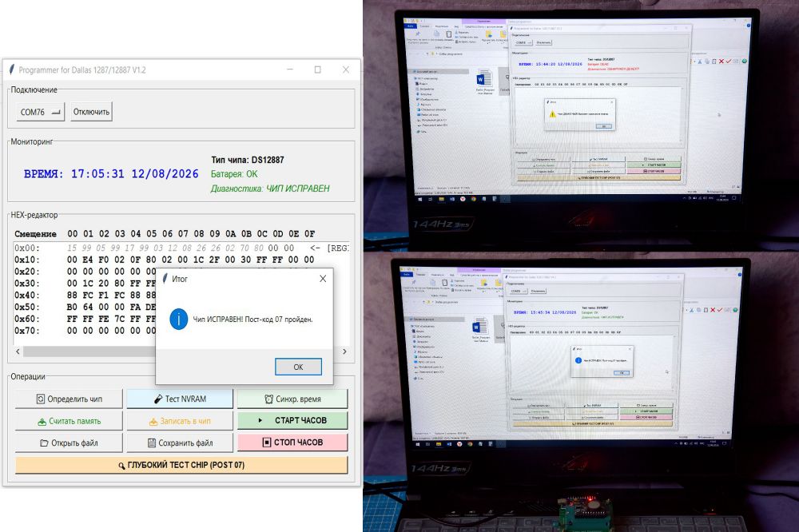Halt the clock with СТОП ЧАСОВ
Viewport: 799px width, 532px height.
pos(292,443)
